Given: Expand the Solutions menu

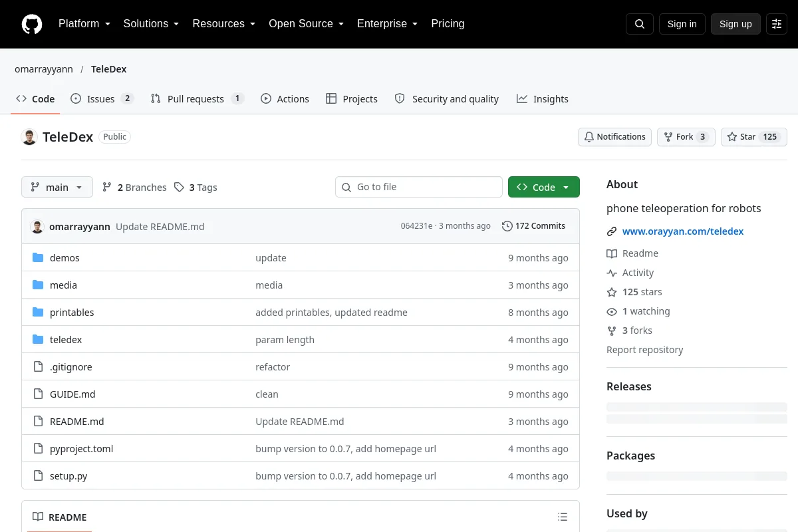Looking at the screenshot, I should (x=151, y=24).
